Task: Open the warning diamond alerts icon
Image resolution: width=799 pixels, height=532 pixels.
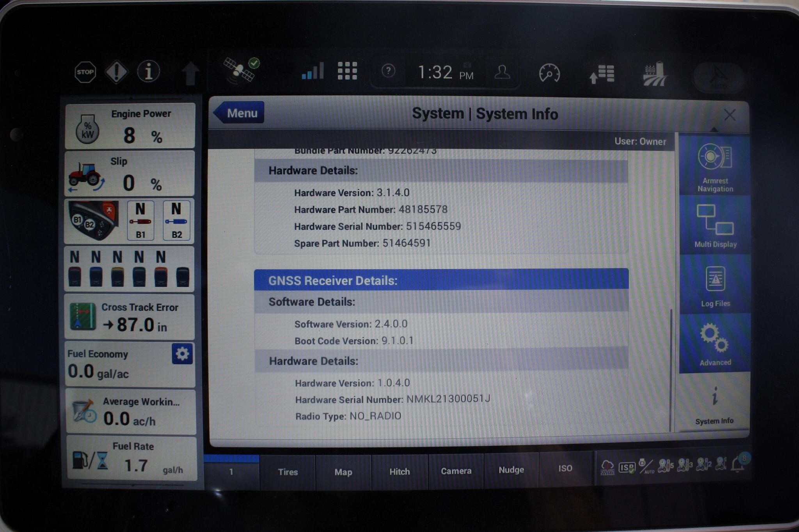Action: click(x=116, y=72)
